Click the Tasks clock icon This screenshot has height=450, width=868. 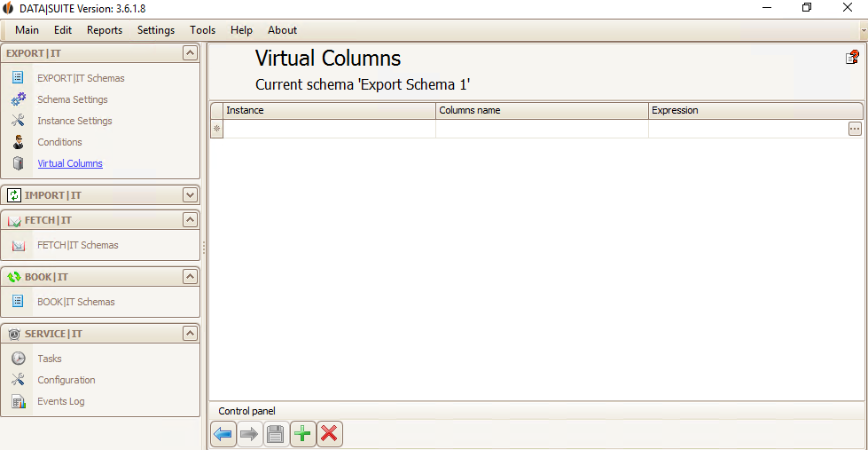pyautogui.click(x=19, y=359)
